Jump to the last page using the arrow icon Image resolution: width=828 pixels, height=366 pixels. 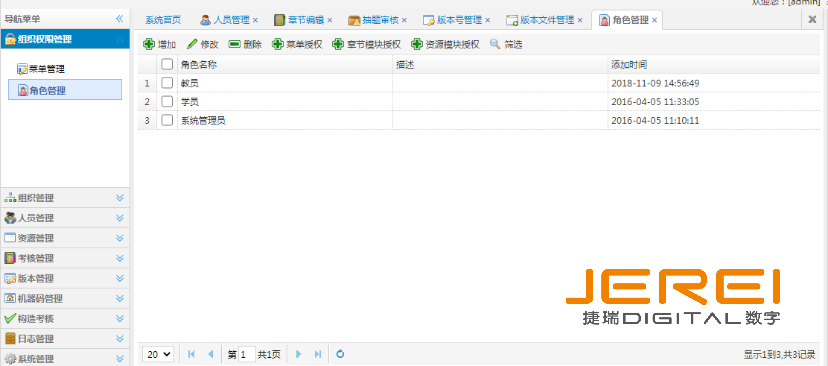(317, 354)
